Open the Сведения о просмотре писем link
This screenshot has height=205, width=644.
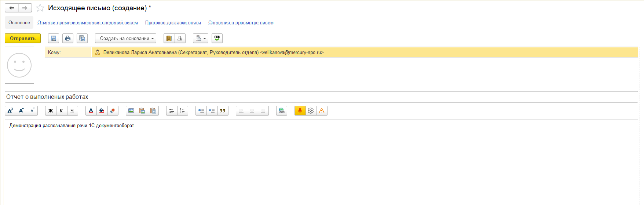[241, 22]
